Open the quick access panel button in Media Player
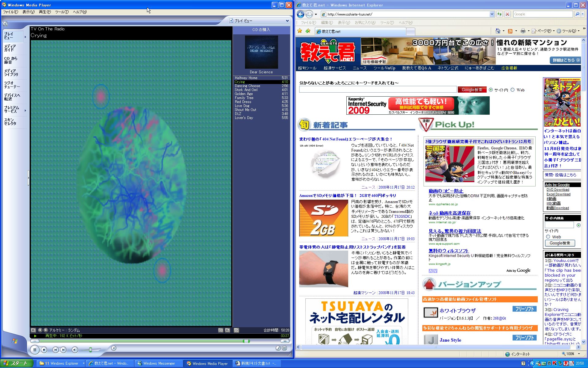 click(5, 24)
